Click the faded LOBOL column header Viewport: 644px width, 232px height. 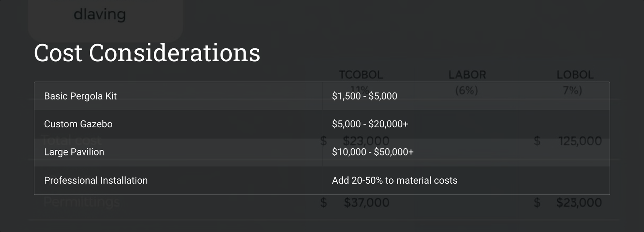[575, 75]
